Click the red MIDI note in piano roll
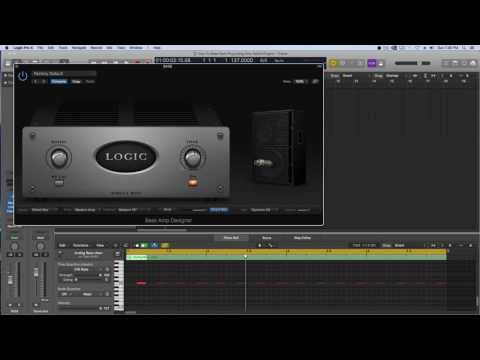 click(141, 283)
